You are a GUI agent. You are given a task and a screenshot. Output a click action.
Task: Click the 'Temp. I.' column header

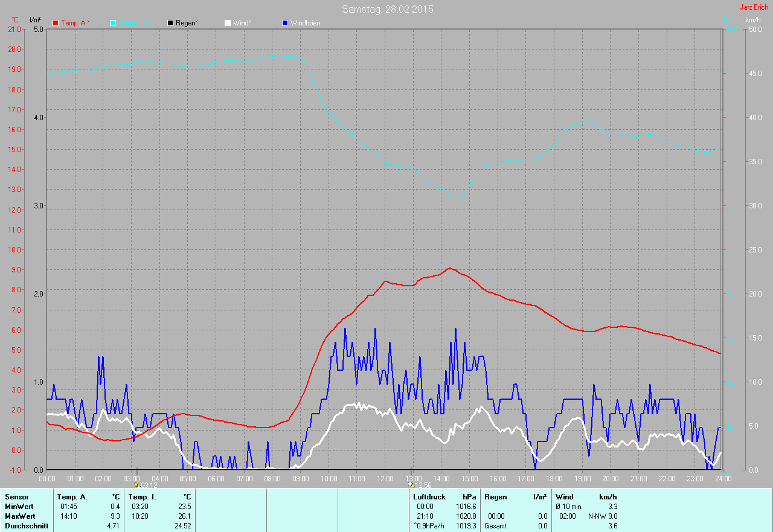[x=143, y=497]
